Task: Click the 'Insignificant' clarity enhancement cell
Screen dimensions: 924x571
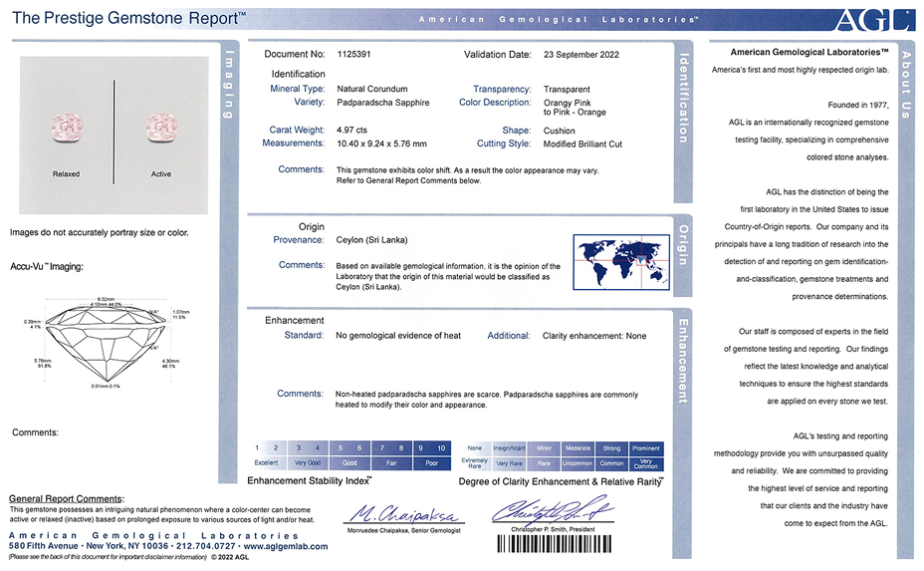Action: point(509,448)
